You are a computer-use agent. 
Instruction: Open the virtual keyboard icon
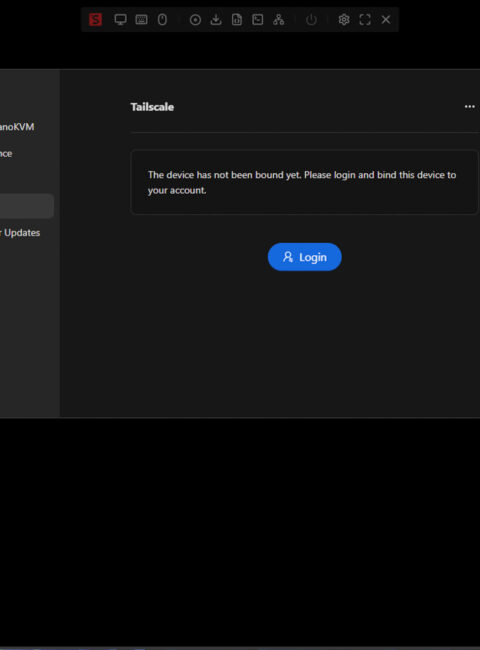(141, 19)
